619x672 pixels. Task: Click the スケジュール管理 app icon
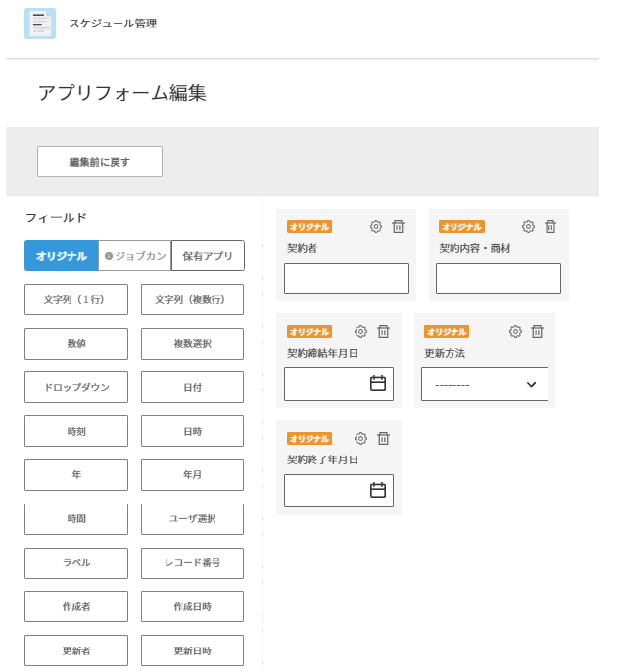pyautogui.click(x=40, y=24)
